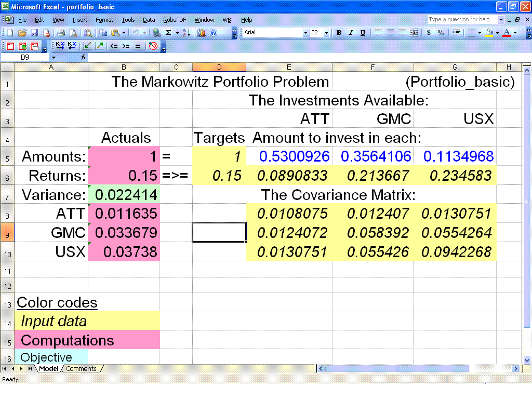Toggle Underline formatting
The height and width of the screenshot is (399, 532).
pyautogui.click(x=363, y=33)
